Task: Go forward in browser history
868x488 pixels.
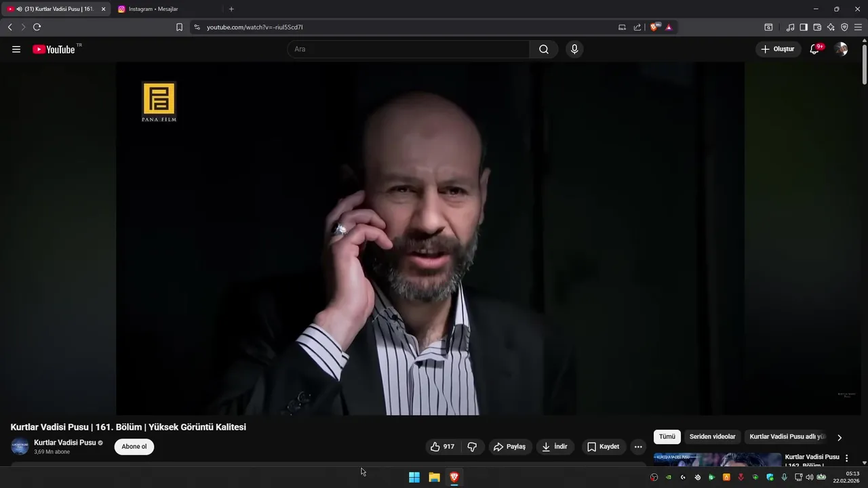Action: click(23, 27)
